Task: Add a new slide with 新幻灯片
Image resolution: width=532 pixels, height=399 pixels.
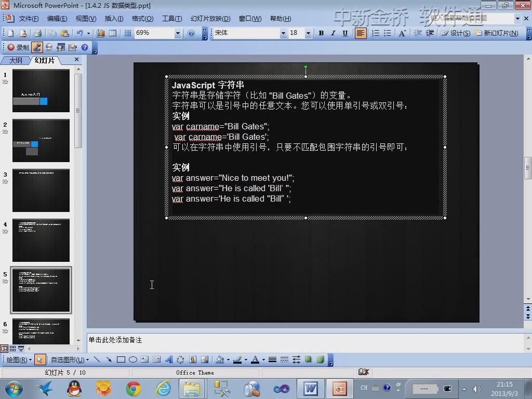Action: point(496,33)
